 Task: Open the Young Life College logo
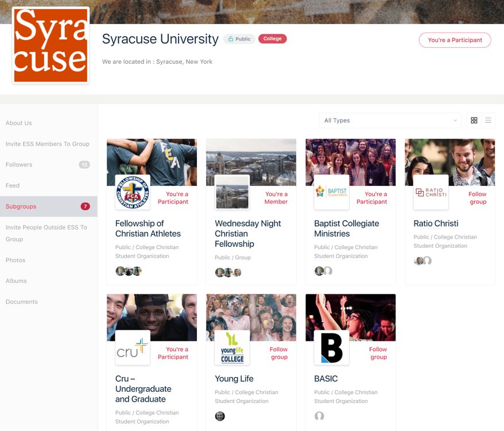point(232,347)
